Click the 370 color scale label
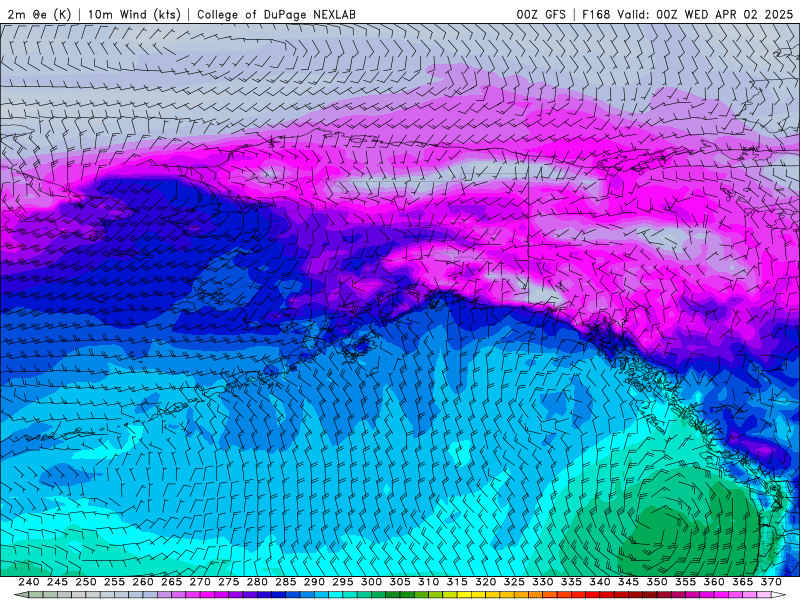This screenshot has width=800, height=600. pyautogui.click(x=771, y=582)
